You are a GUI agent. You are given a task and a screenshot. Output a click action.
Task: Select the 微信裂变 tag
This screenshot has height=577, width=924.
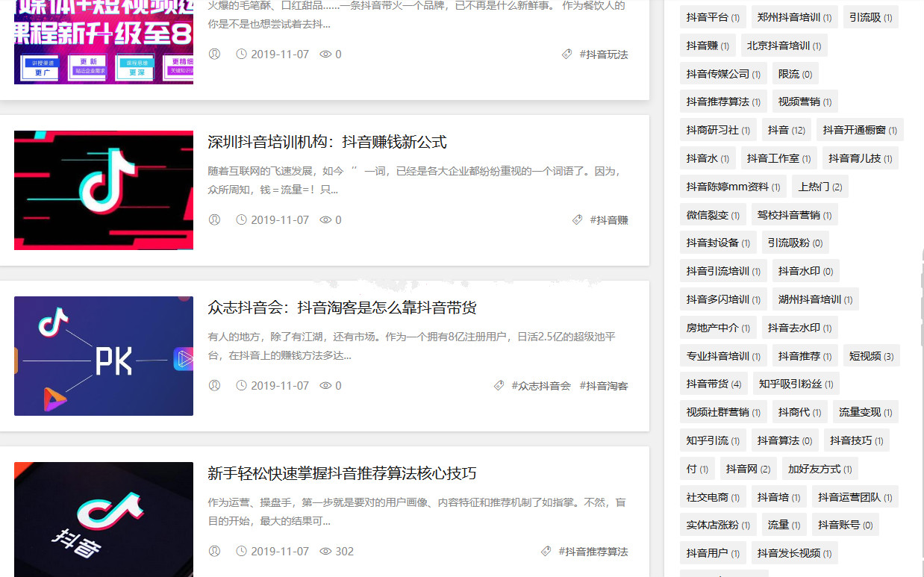click(713, 215)
